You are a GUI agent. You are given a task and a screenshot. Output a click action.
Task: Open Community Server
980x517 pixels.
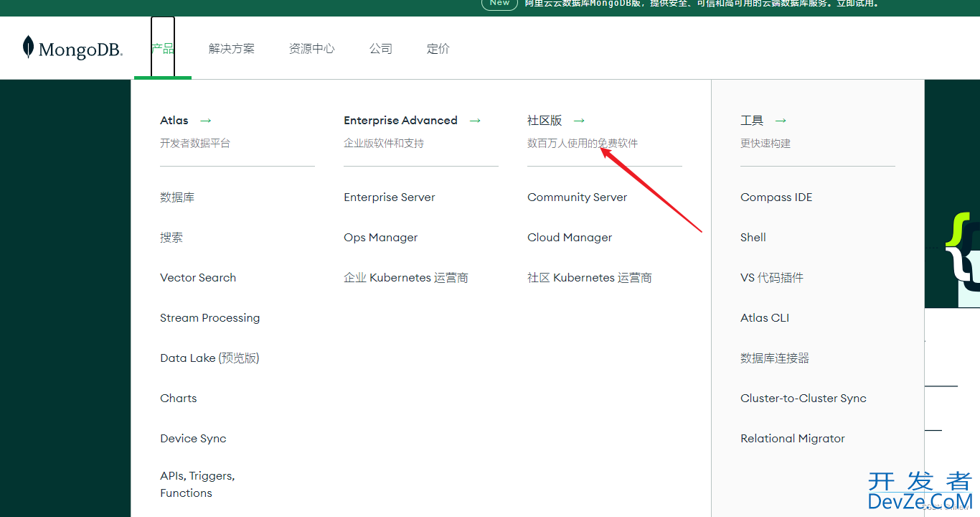(x=578, y=197)
